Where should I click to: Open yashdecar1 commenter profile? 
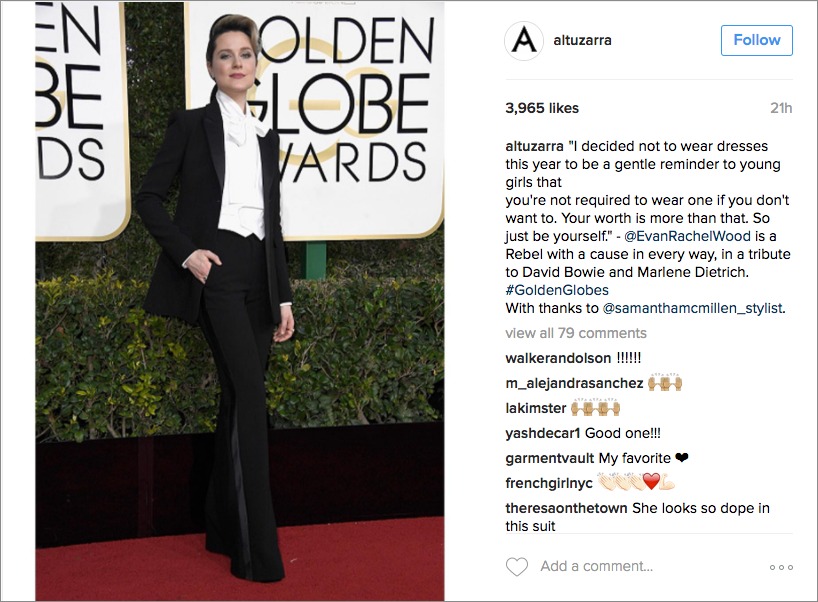point(543,434)
